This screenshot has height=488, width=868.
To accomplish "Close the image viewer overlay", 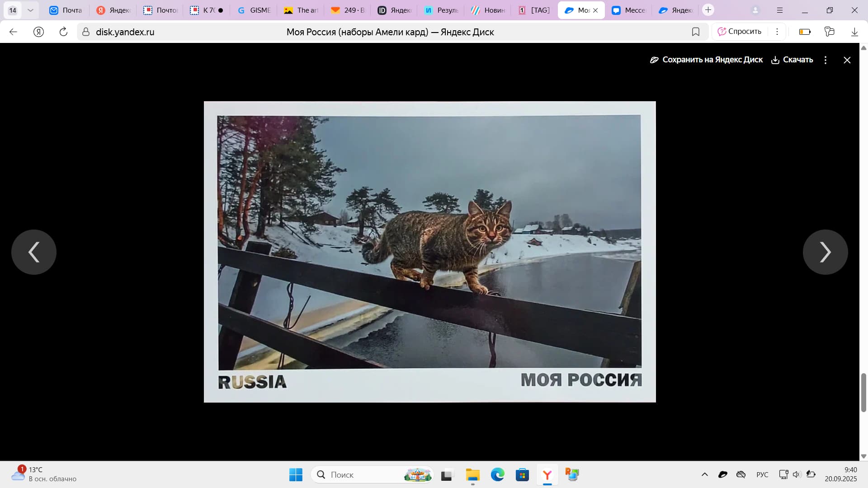I will pyautogui.click(x=847, y=60).
